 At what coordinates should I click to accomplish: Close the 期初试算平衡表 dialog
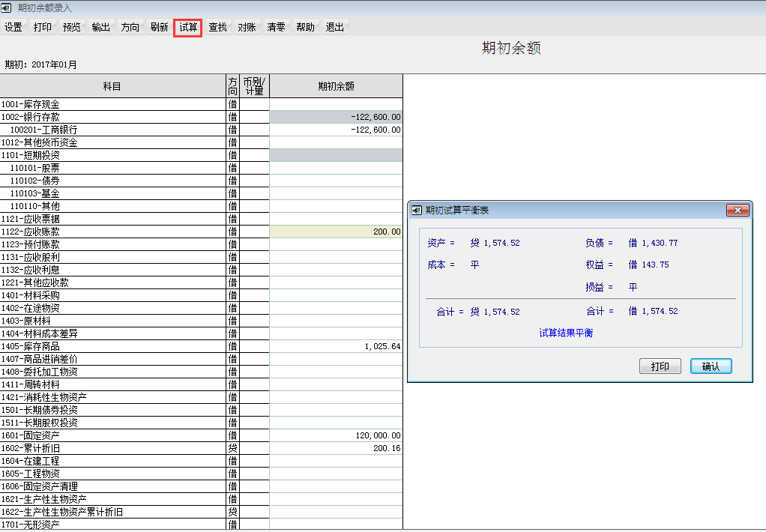pos(738,211)
